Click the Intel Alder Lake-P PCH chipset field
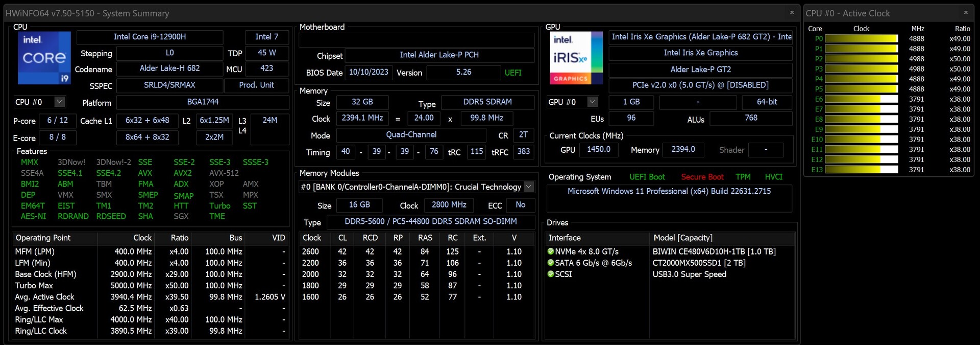980x345 pixels. pyautogui.click(x=439, y=55)
